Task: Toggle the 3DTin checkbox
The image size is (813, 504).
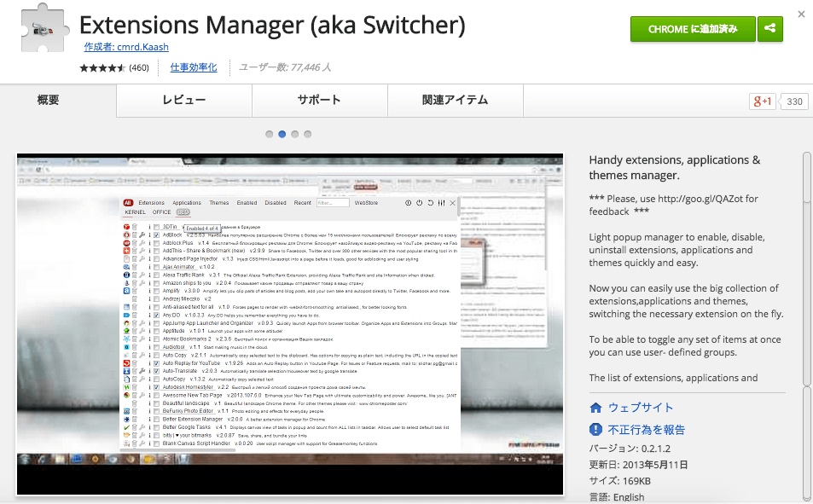Action: [157, 227]
